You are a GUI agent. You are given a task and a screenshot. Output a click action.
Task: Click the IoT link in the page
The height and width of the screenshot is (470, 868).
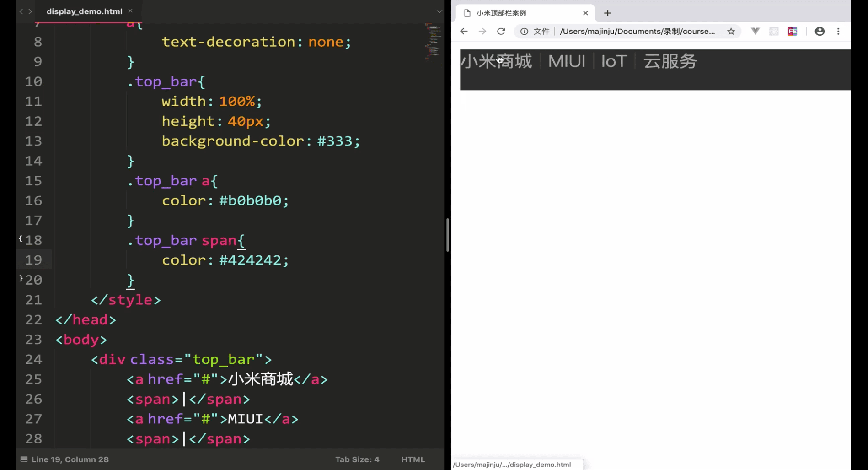pyautogui.click(x=614, y=61)
